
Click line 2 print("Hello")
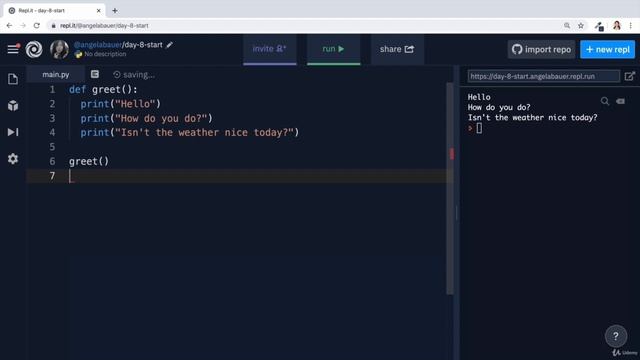[120, 104]
